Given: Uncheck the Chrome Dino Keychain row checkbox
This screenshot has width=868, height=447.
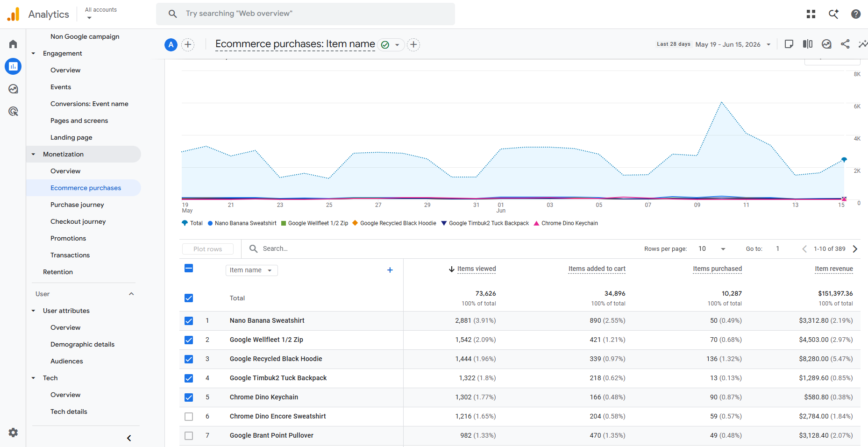Looking at the screenshot, I should point(189,397).
